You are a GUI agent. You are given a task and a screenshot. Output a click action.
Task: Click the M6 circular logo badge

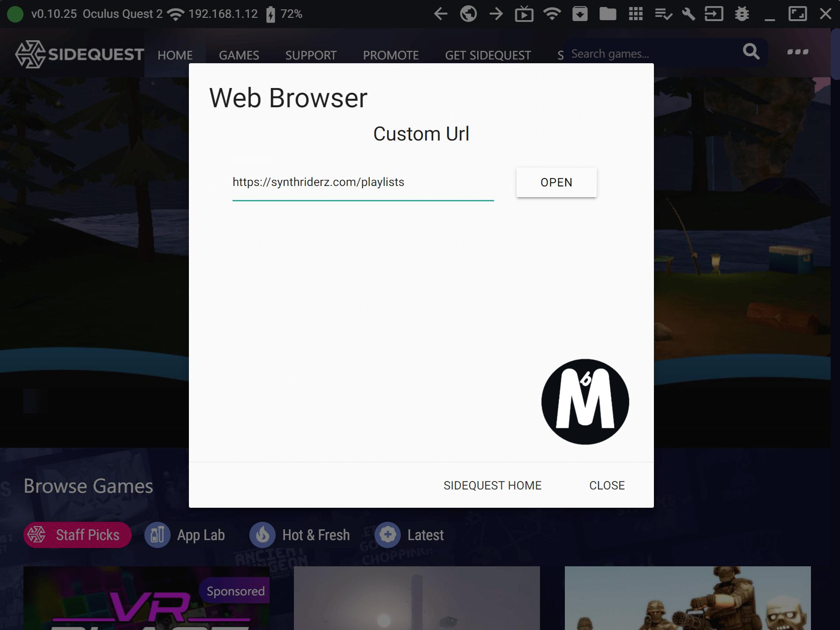tap(585, 401)
